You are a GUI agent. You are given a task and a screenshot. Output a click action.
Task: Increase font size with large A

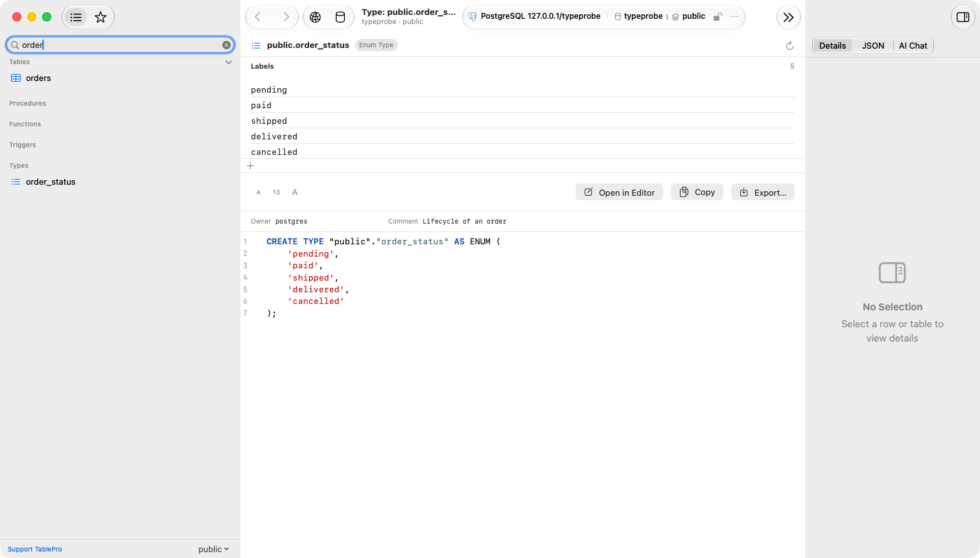coord(295,192)
